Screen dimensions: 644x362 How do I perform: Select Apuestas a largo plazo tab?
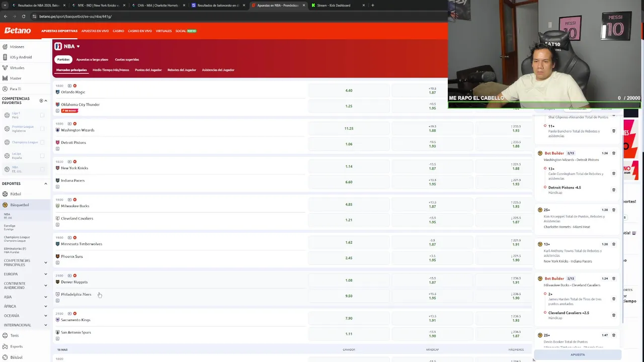coord(92,59)
